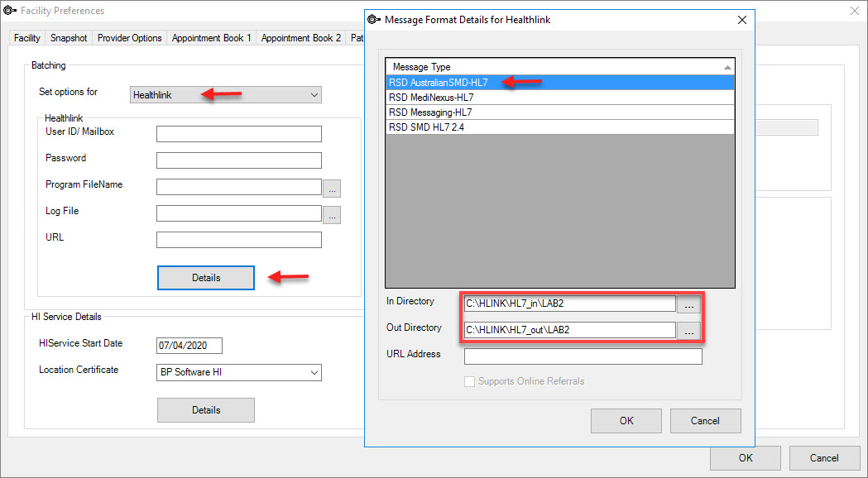The width and height of the screenshot is (868, 478).
Task: Open the Set options for dropdown
Action: pos(226,94)
